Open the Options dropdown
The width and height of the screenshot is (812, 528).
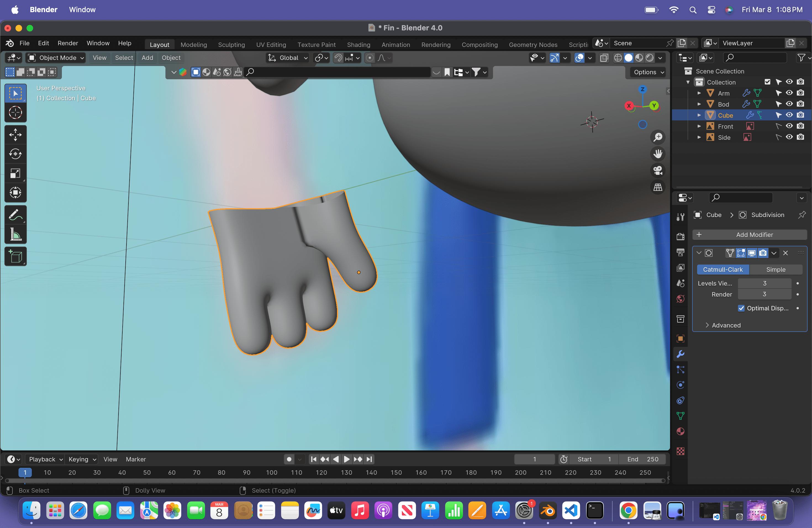coord(648,72)
